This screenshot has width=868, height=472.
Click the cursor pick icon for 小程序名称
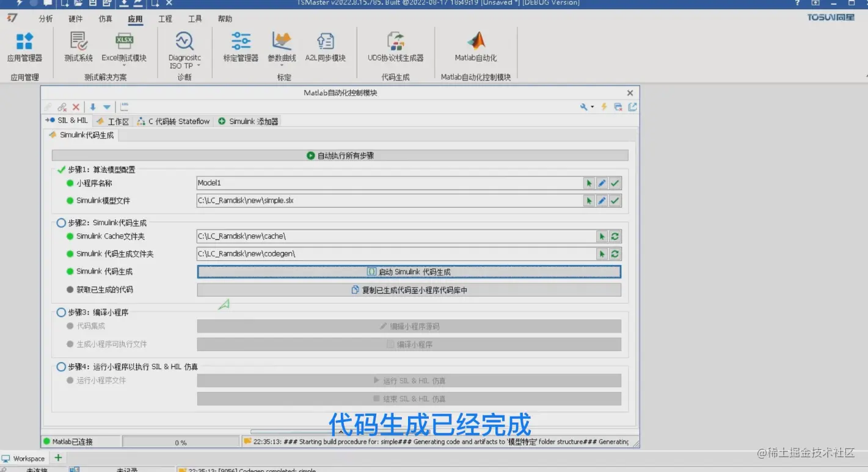[589, 183]
